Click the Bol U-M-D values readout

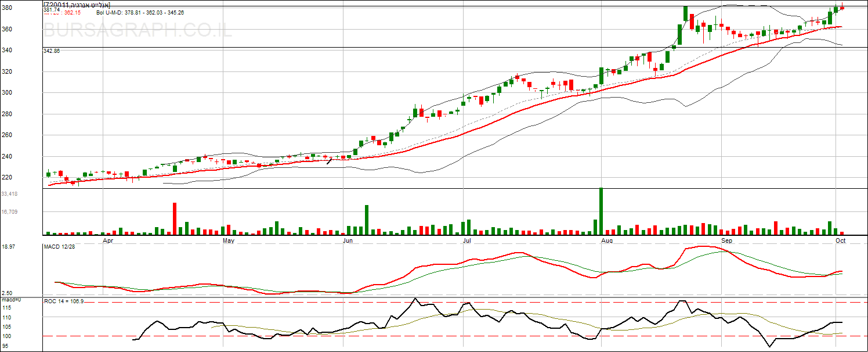pyautogui.click(x=140, y=12)
